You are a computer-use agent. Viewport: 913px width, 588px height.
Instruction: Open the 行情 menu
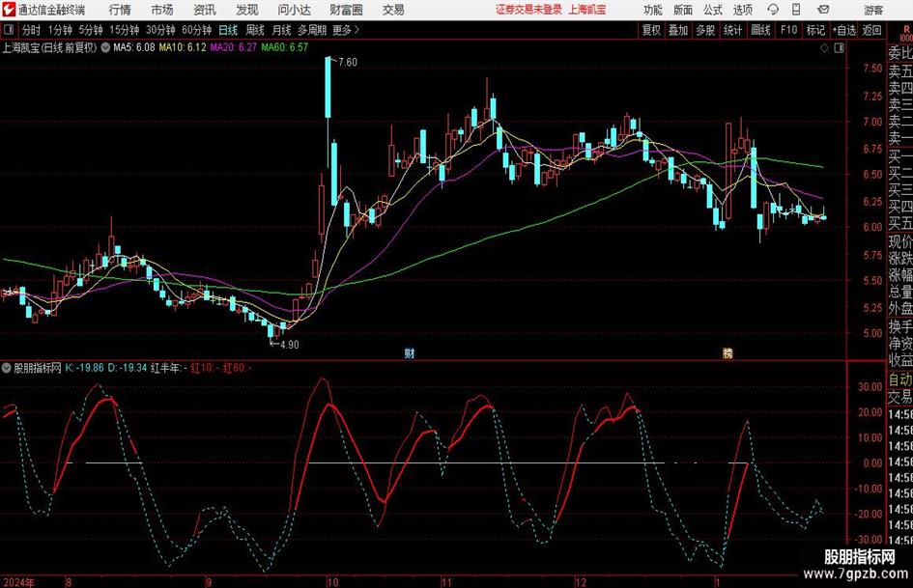(120, 10)
